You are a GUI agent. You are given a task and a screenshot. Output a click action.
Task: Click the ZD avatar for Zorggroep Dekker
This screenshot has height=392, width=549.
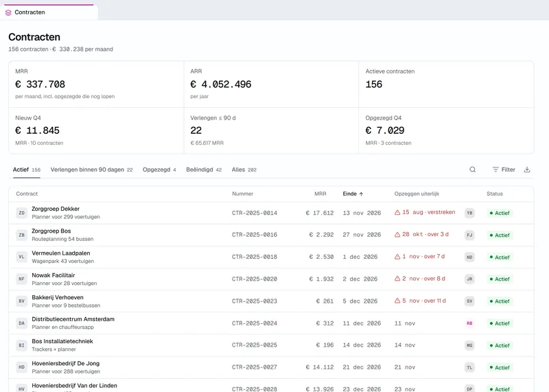point(22,213)
